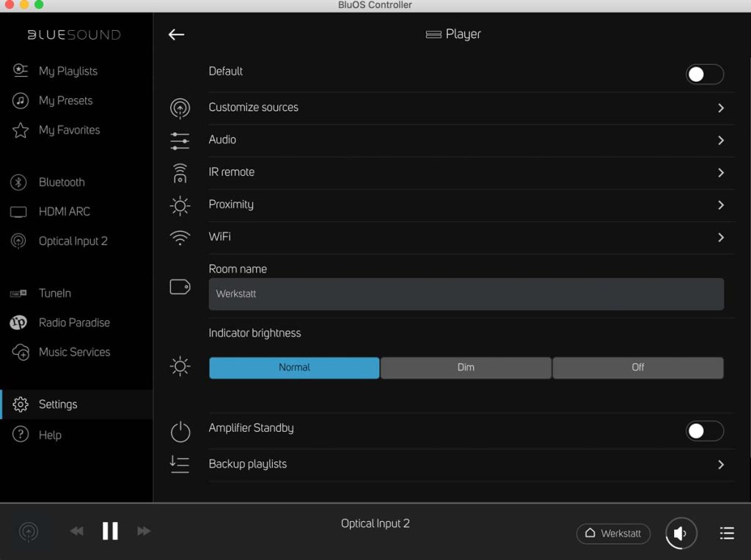Viewport: 751px width, 560px height.
Task: Turn indicator brightness Off
Action: click(637, 368)
